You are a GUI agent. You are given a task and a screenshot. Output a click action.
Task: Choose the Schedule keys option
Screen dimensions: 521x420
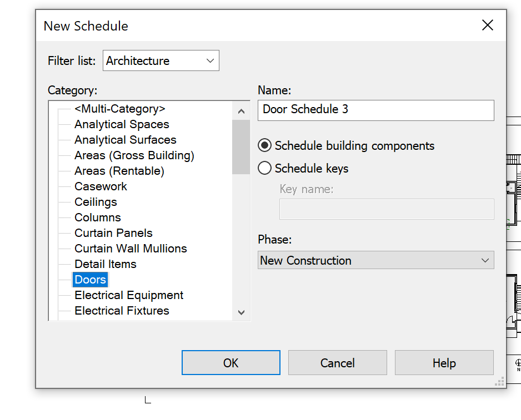(265, 168)
